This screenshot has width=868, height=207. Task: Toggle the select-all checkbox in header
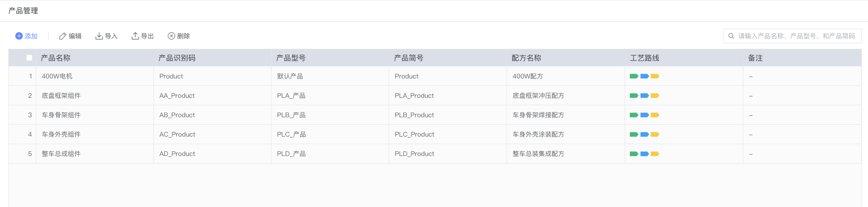coord(29,58)
